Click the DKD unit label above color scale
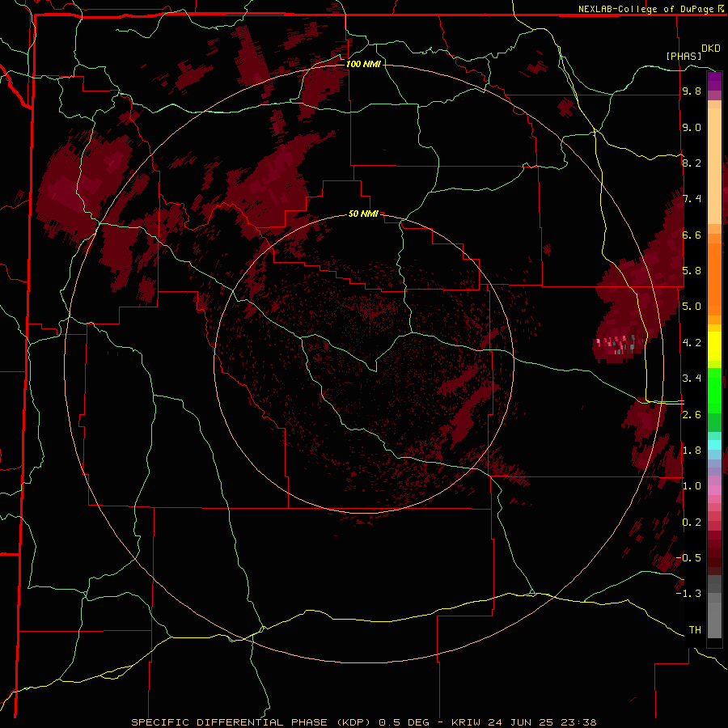 point(710,49)
